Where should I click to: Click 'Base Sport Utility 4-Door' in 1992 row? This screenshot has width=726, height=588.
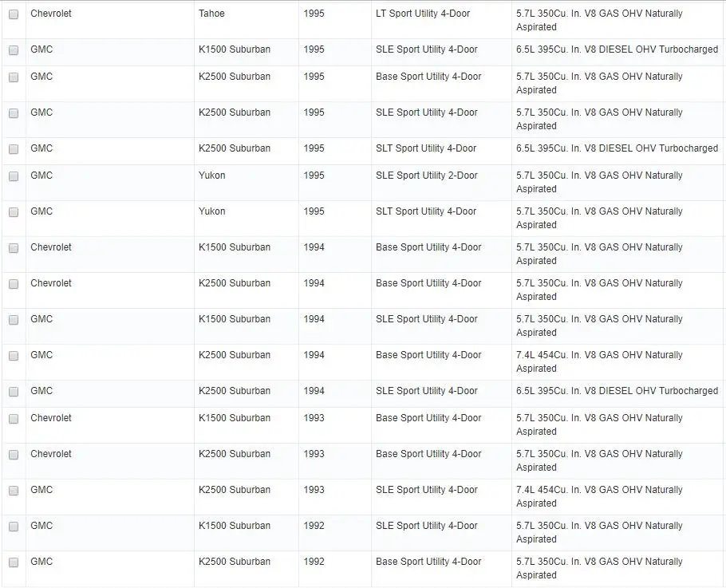click(428, 561)
